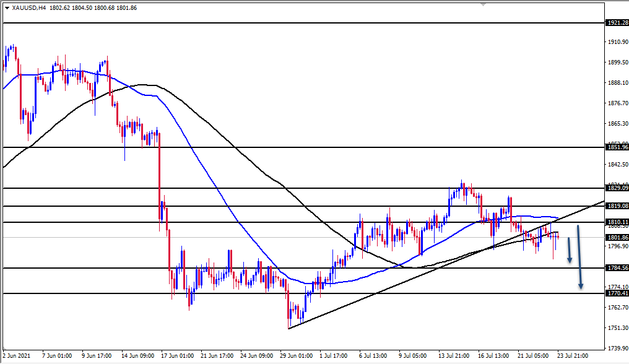
Task: Click the 29 Jun 01:00 time label
Action: (x=296, y=356)
